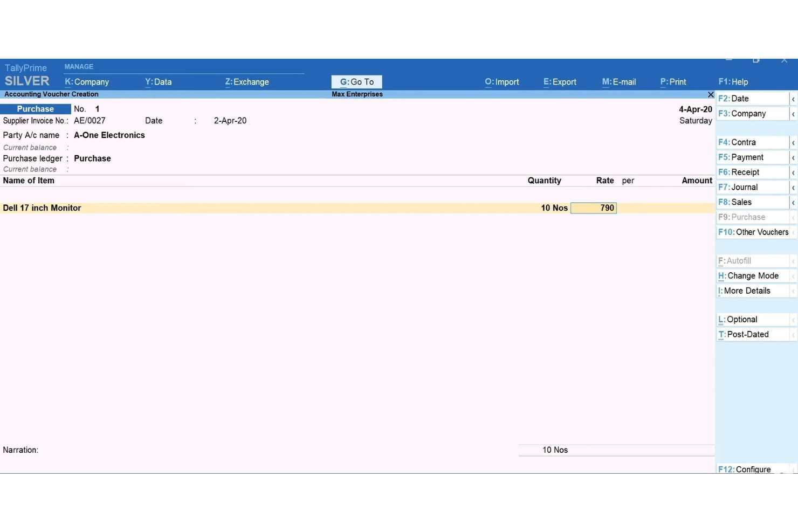Minimize the TallyPrime window

tap(728, 60)
